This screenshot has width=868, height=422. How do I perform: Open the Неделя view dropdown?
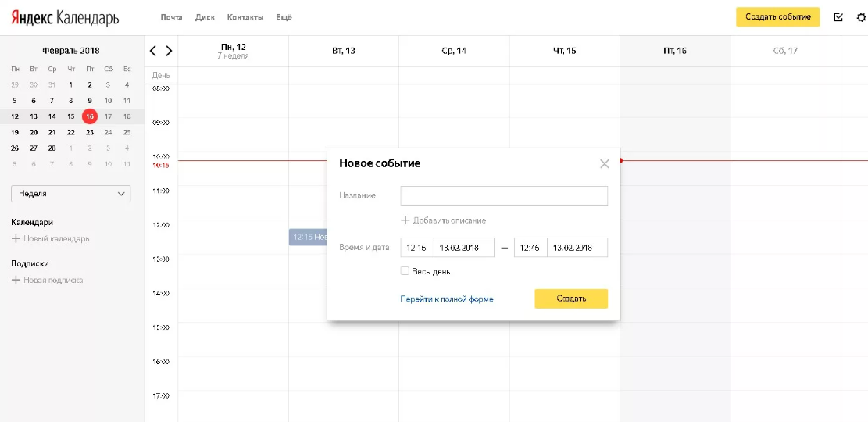[71, 194]
